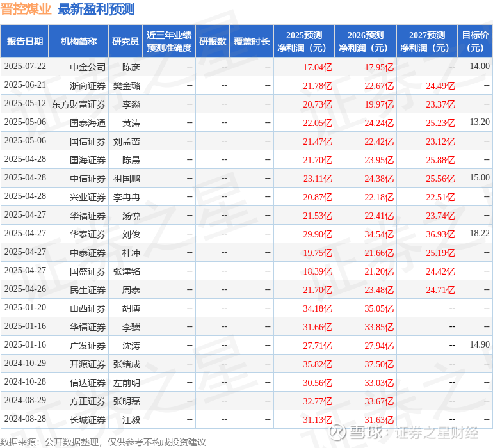Click the 目标价 column header
Image resolution: width=493 pixels, height=448 pixels.
(475, 41)
